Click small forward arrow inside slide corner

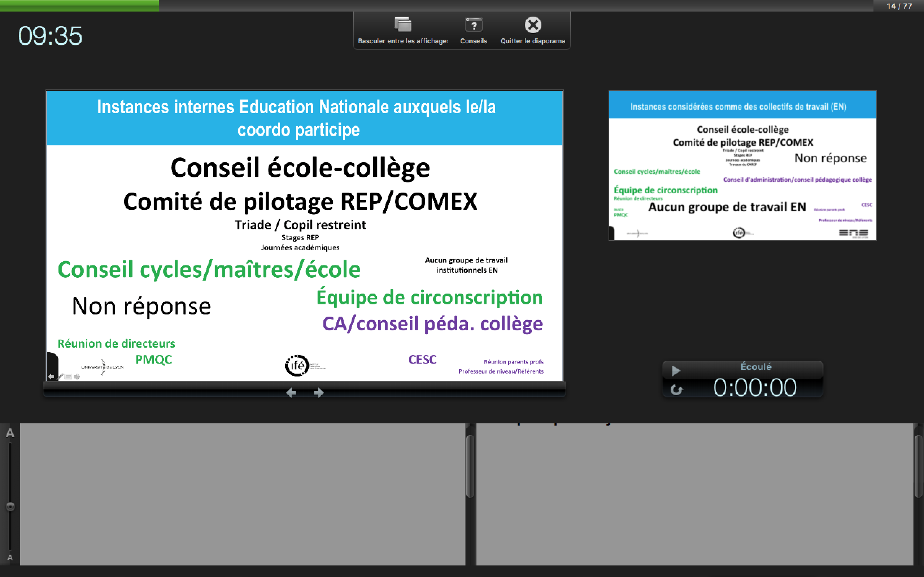(77, 376)
